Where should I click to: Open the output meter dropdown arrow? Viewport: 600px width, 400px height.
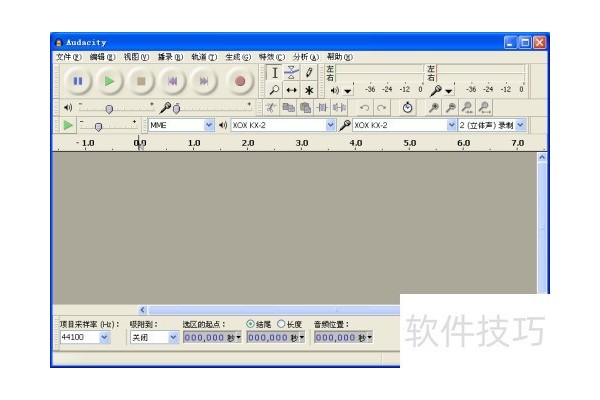[x=347, y=91]
